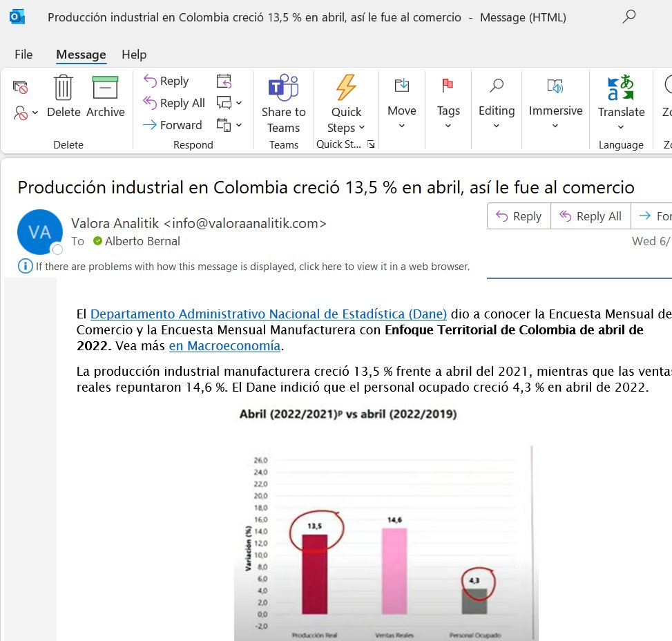672x641 pixels.
Task: Open the Help tab
Action: click(134, 55)
